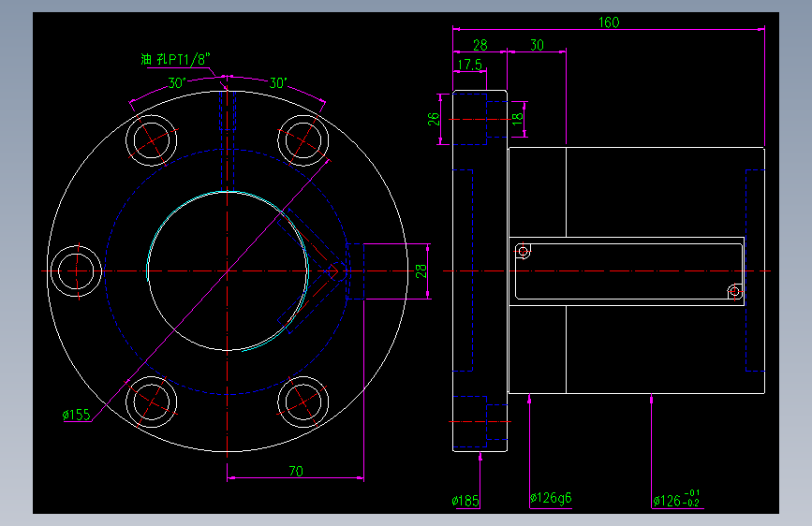The image size is (812, 526).
Task: Select the 28 vertical dimension beside front view
Action: (421, 270)
